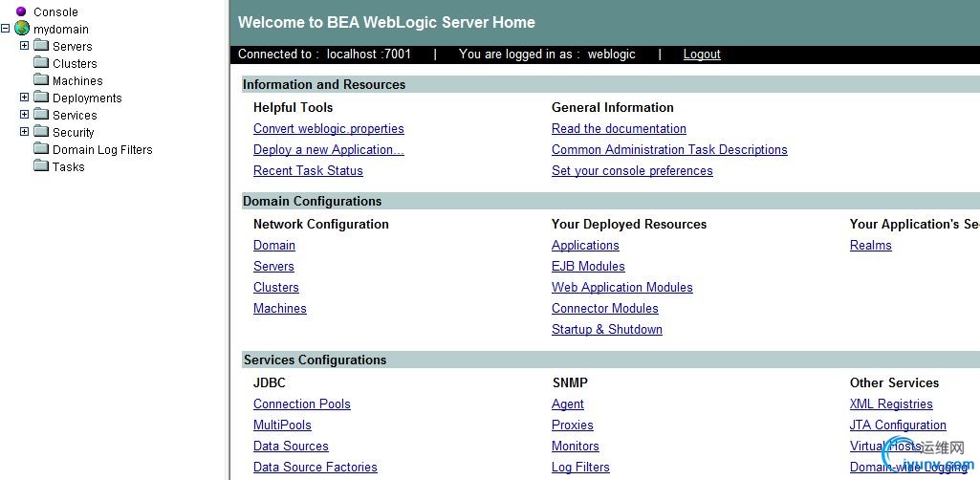Open Startup & Shutdown link
The image size is (980, 480).
click(607, 329)
